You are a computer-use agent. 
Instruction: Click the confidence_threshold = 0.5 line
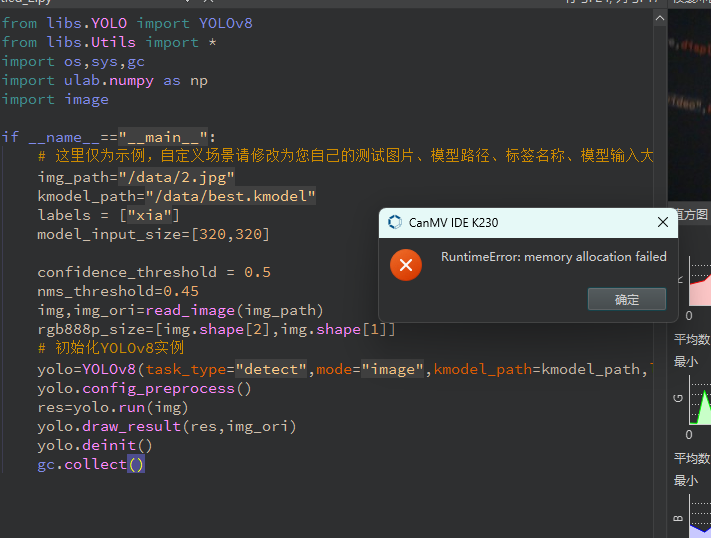[x=154, y=272]
